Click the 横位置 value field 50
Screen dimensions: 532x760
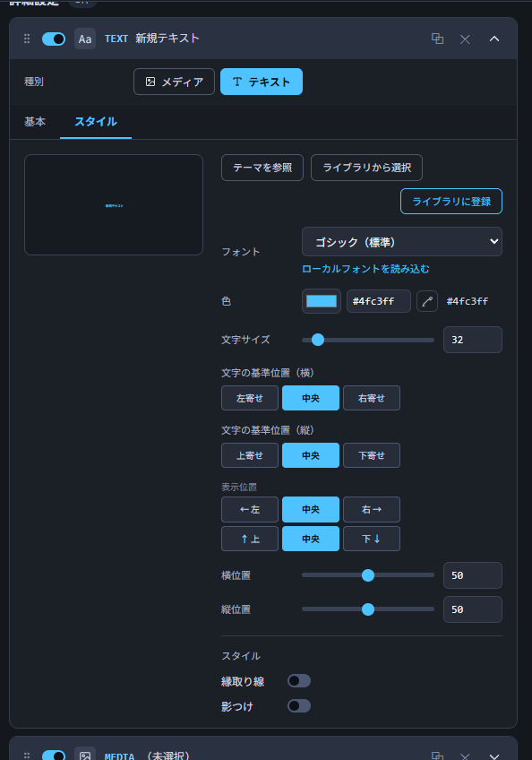473,575
